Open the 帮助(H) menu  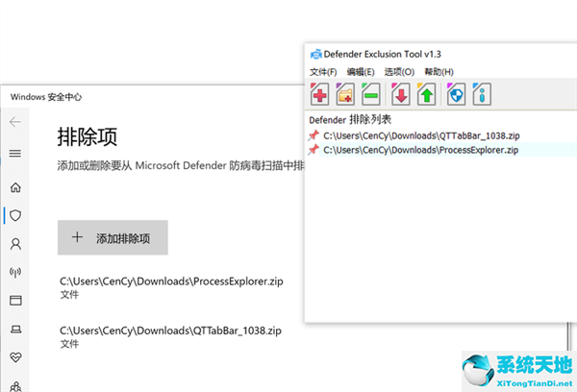tap(439, 72)
